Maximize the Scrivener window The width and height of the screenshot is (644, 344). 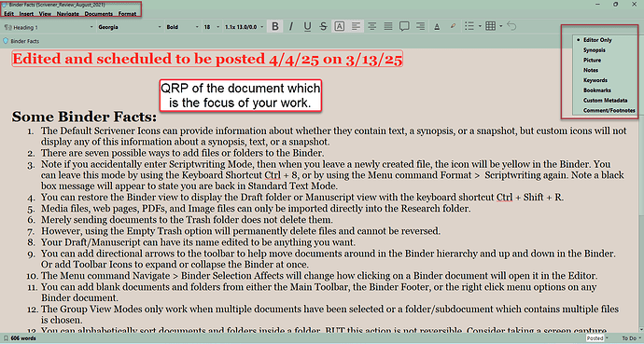[x=616, y=4]
